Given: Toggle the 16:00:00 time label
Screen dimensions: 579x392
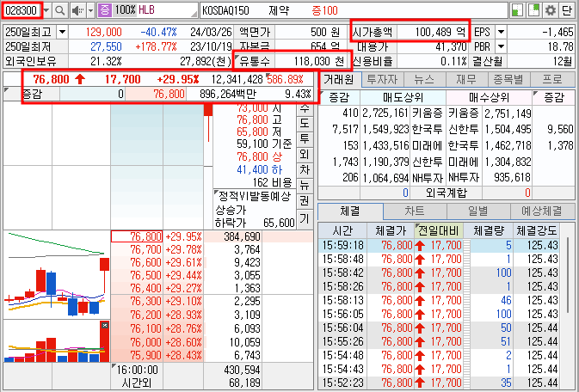Looking at the screenshot, I should (137, 370).
